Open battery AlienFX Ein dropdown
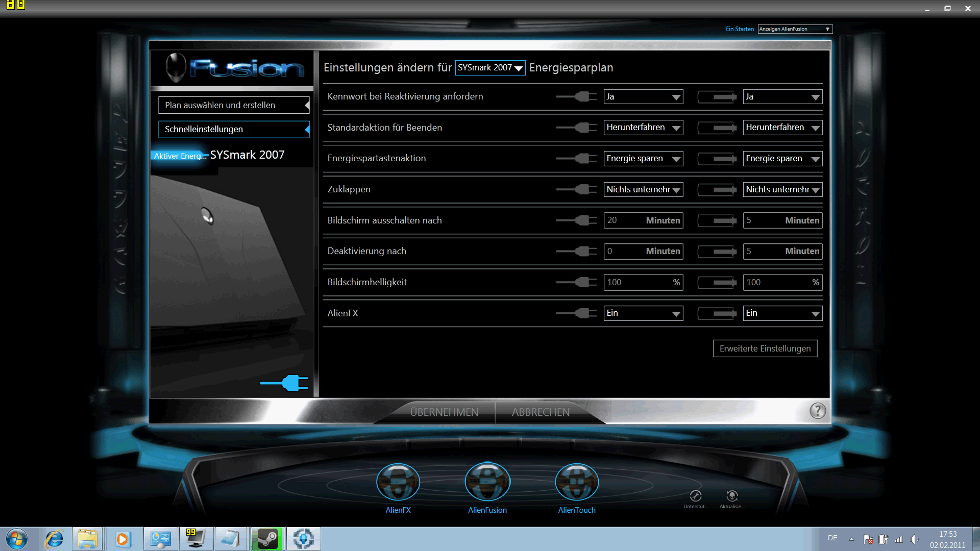Screen dimensions: 980x551 point(782,313)
